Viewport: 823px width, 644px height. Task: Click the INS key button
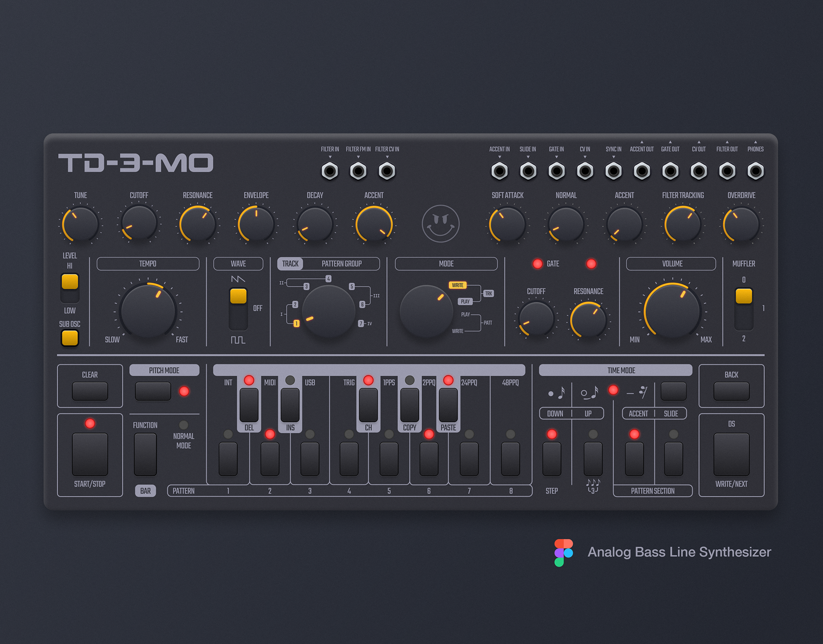click(290, 405)
